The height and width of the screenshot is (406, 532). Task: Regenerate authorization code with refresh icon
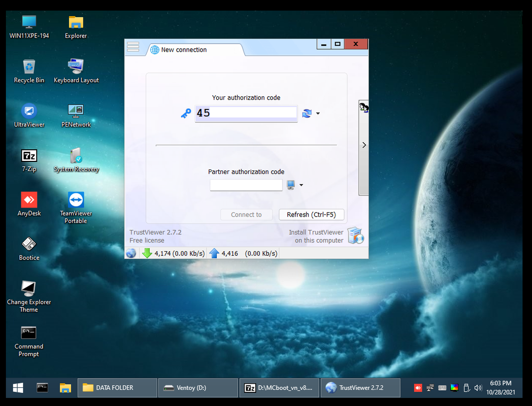(307, 113)
